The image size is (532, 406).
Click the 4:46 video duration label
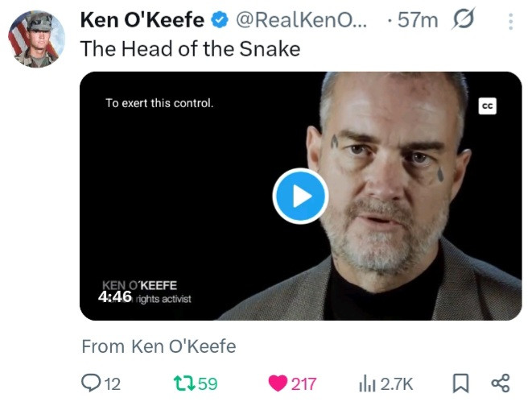pos(115,296)
